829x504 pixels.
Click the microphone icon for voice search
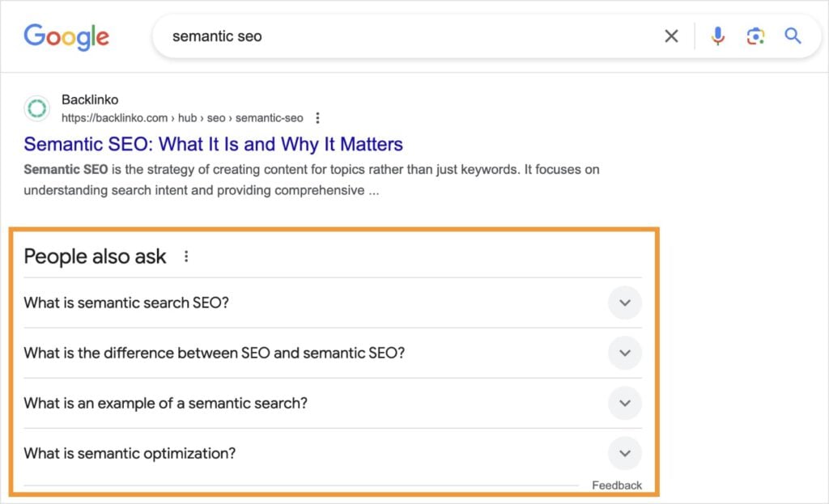[x=717, y=36]
